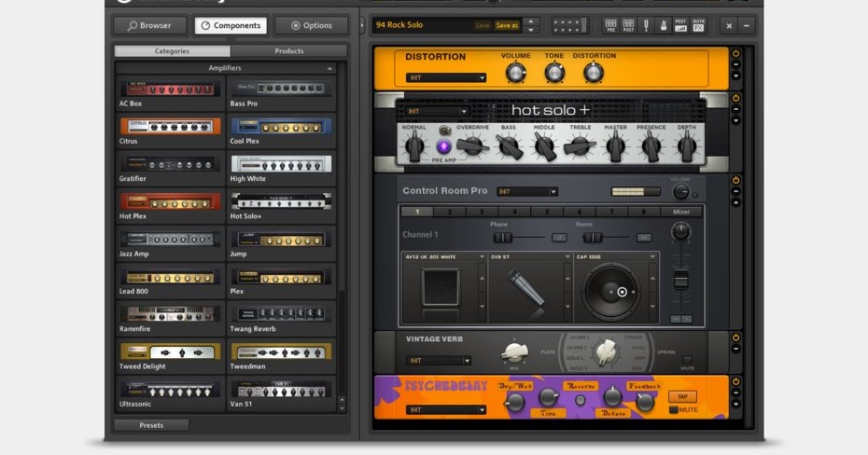This screenshot has height=455, width=868.
Task: Pick the Van 51 amplifier
Action: tap(281, 394)
